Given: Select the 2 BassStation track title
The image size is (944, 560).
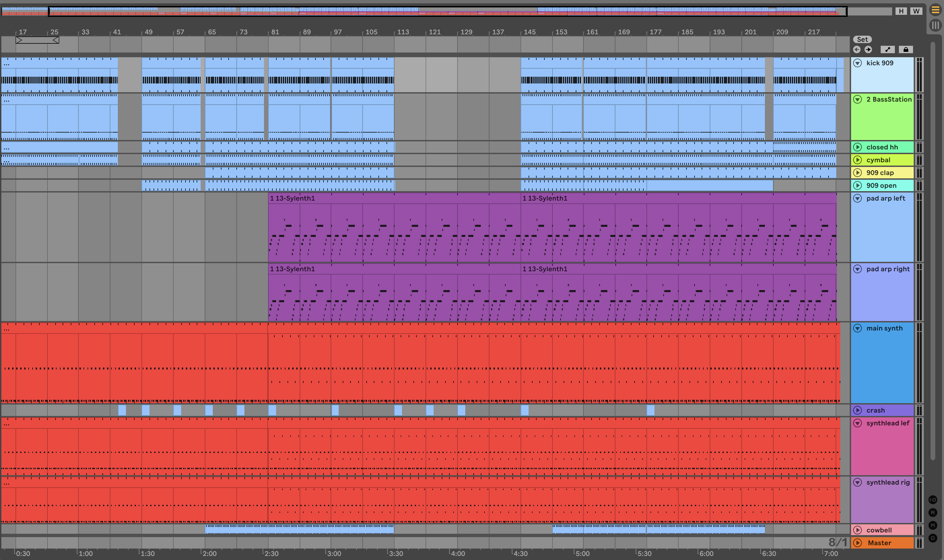Looking at the screenshot, I should tap(889, 99).
